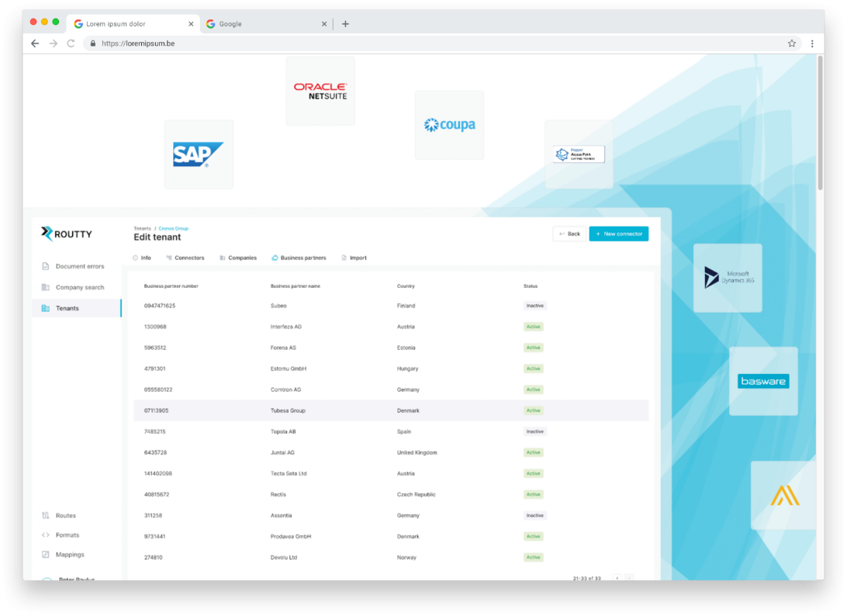847x616 pixels.
Task: Click the Tubesa Group partner name
Action: (288, 410)
